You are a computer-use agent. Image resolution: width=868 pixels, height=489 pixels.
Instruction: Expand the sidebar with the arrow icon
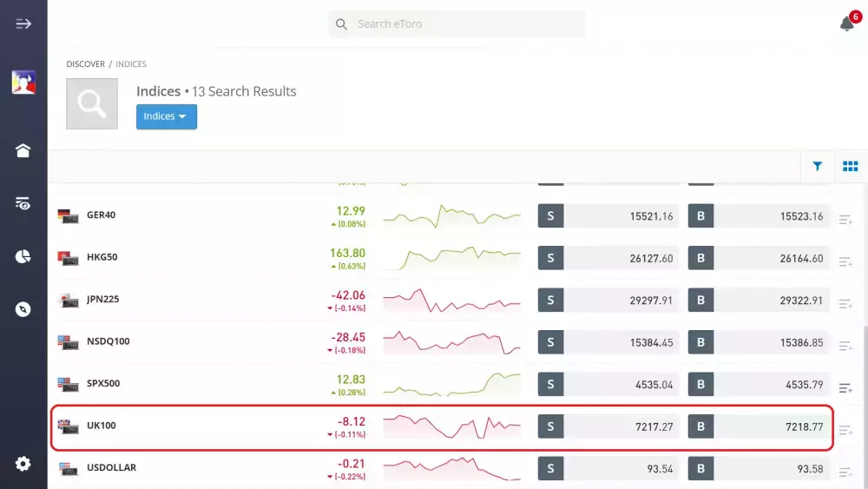(x=23, y=23)
